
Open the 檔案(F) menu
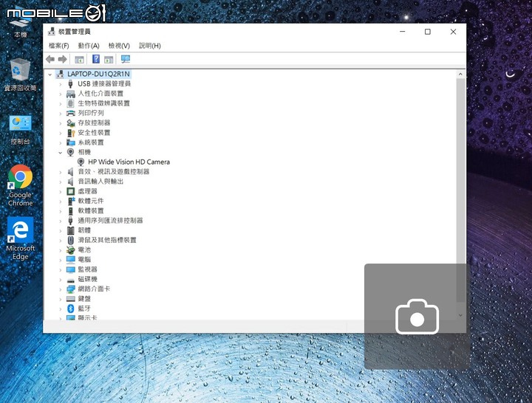[58, 46]
